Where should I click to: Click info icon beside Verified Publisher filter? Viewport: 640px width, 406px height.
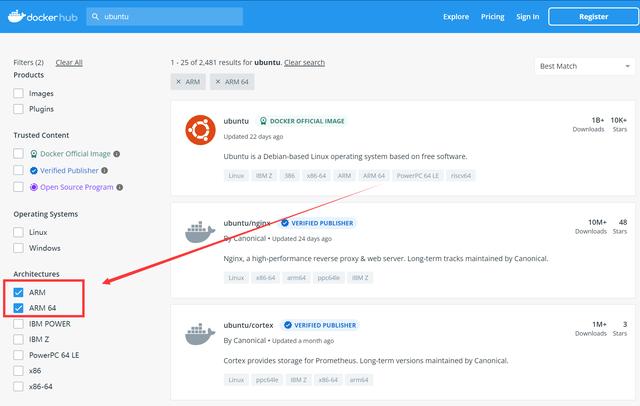pyautogui.click(x=104, y=171)
